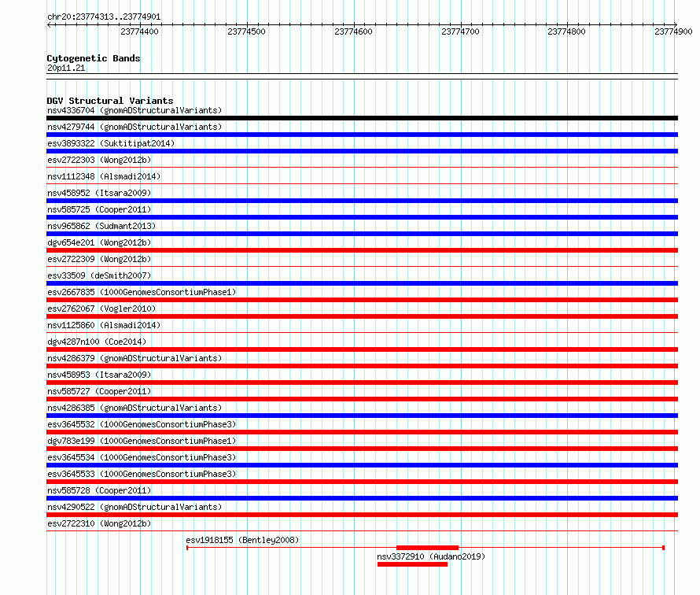Viewport: 700px width, 595px height.
Task: Click nsv585725 Cooper2011 label
Action: tap(99, 209)
